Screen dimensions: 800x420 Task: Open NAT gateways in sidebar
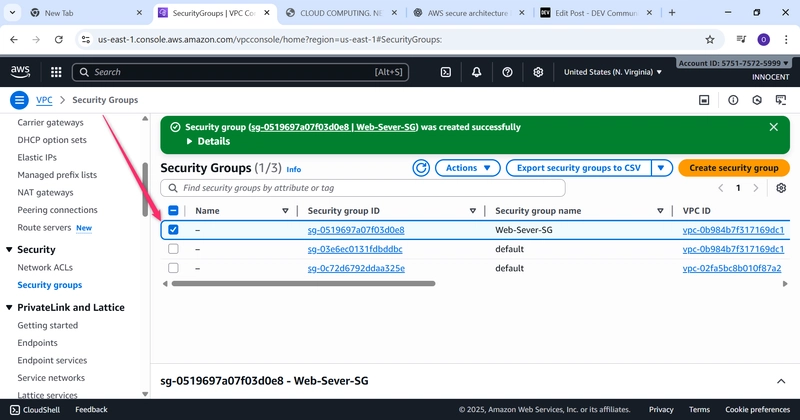click(x=45, y=192)
